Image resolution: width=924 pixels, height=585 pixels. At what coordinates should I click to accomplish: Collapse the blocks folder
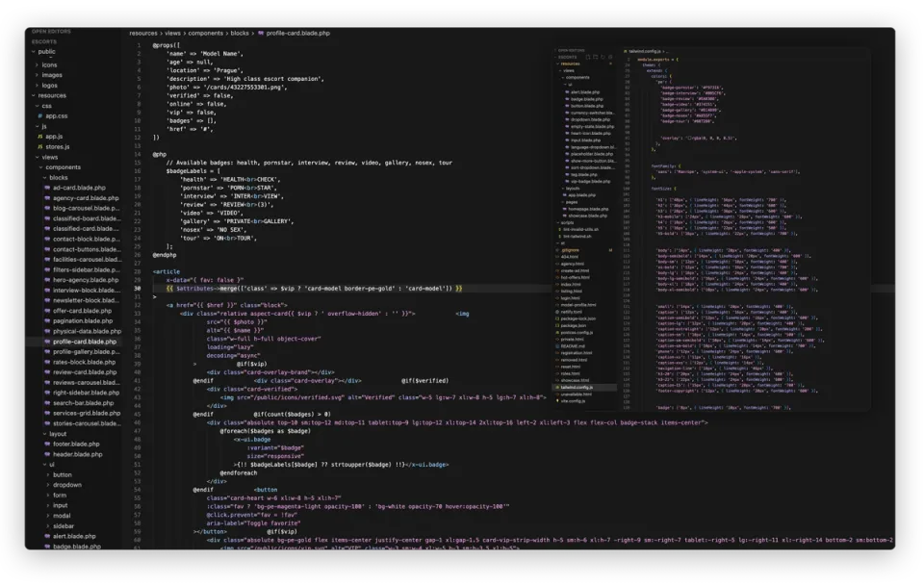[58, 177]
